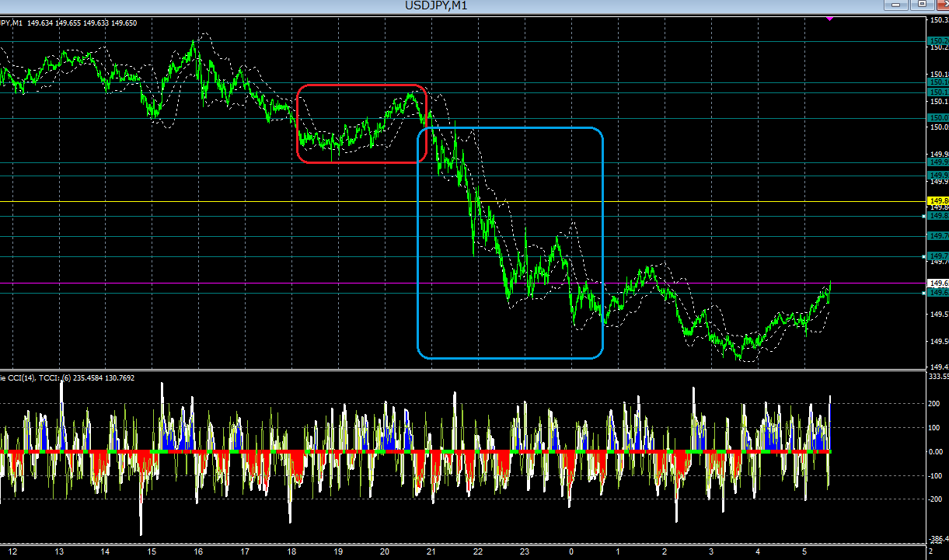Click the teal-highlighted 150.0 price label

coord(938,118)
